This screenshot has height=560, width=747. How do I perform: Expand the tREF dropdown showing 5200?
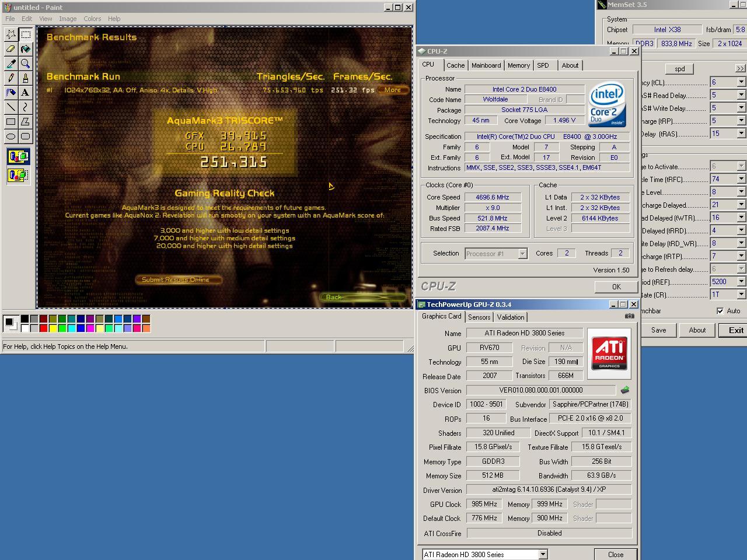741,282
